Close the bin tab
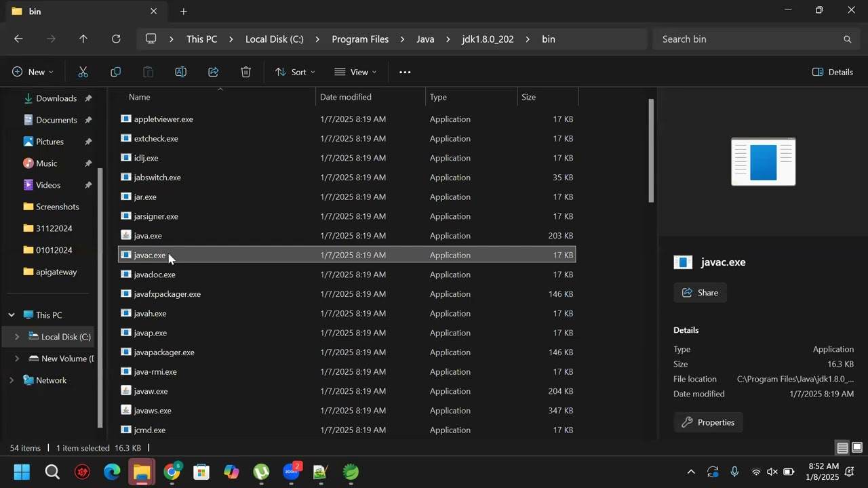The width and height of the screenshot is (868, 488). coord(153,12)
